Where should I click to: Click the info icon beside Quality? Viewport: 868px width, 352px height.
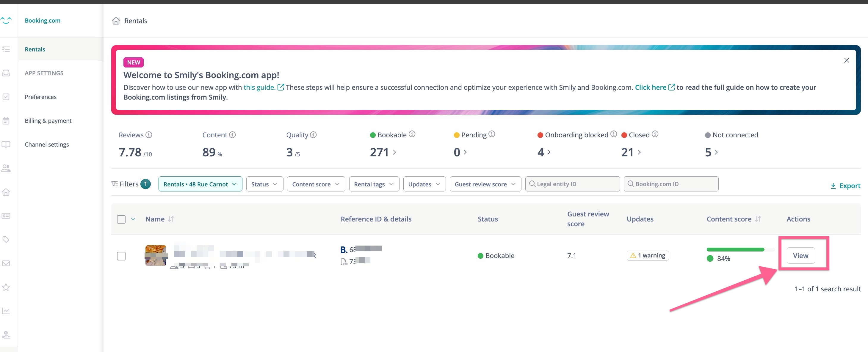point(313,135)
